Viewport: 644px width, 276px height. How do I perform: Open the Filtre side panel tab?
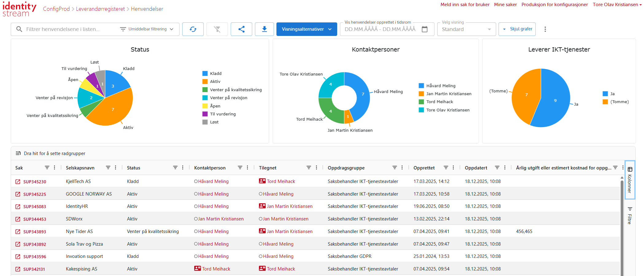pos(630,216)
